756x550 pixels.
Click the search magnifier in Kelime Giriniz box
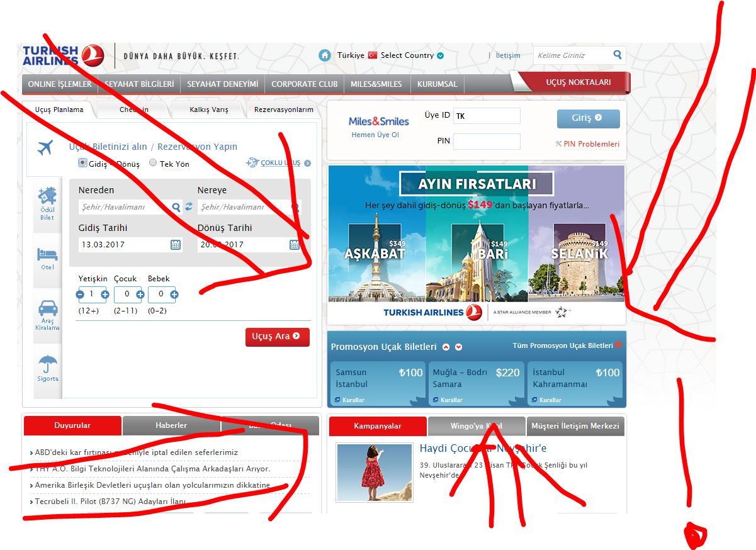click(618, 55)
